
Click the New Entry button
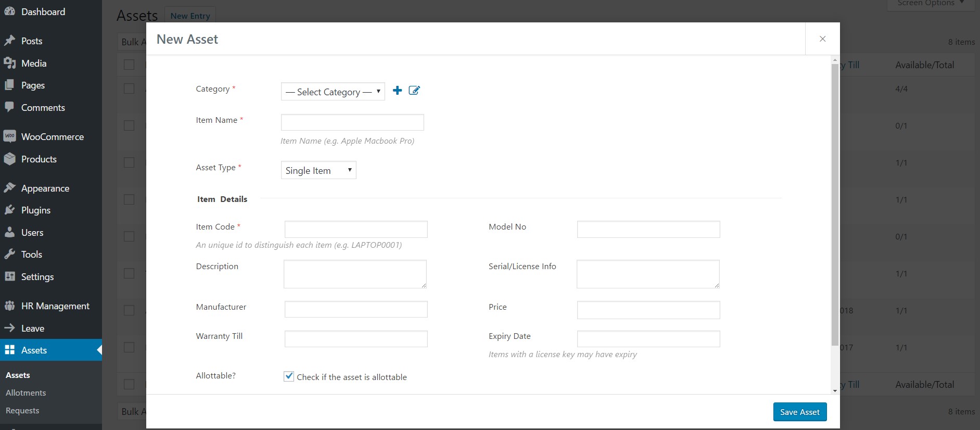190,16
